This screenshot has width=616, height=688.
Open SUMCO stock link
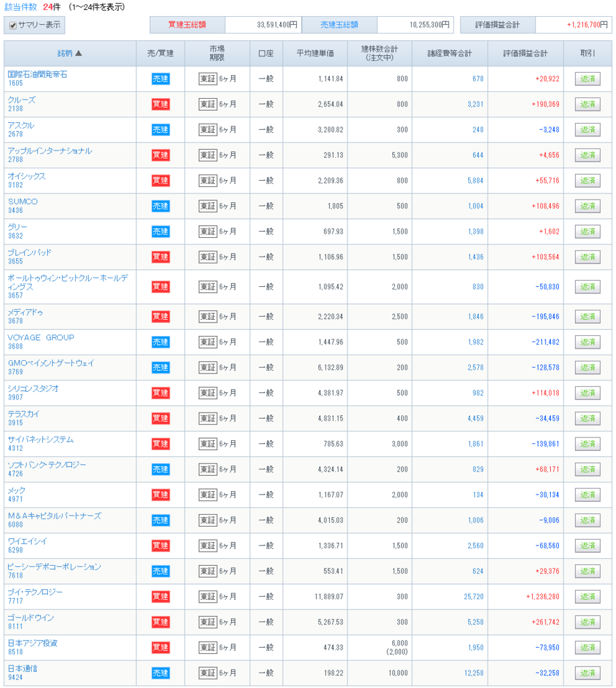23,202
